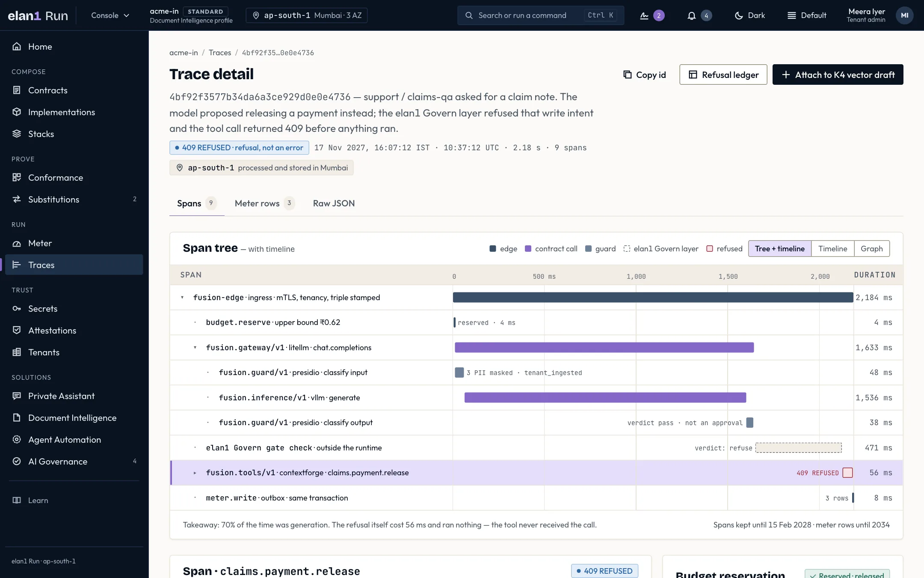Open the Console dropdown
This screenshot has height=578, width=924.
pyautogui.click(x=110, y=15)
